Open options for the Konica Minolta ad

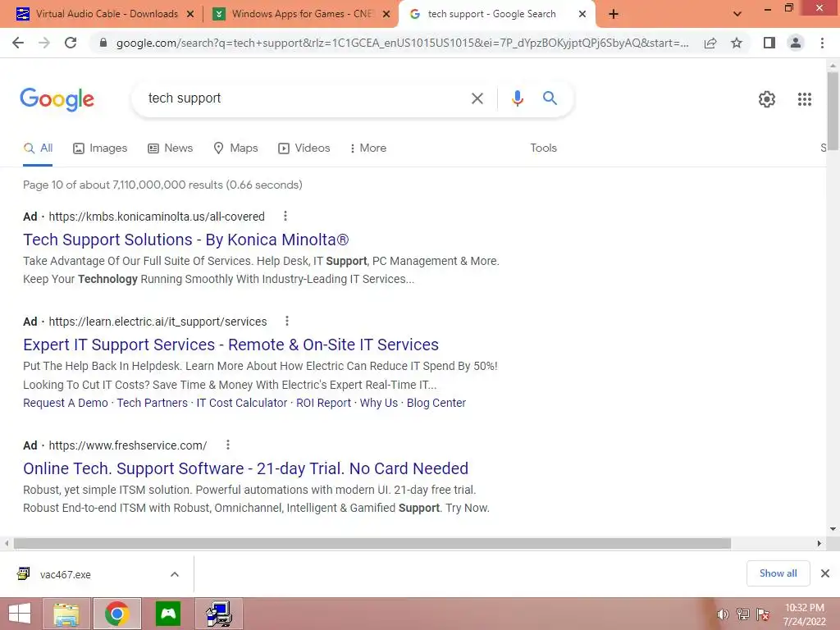click(285, 216)
